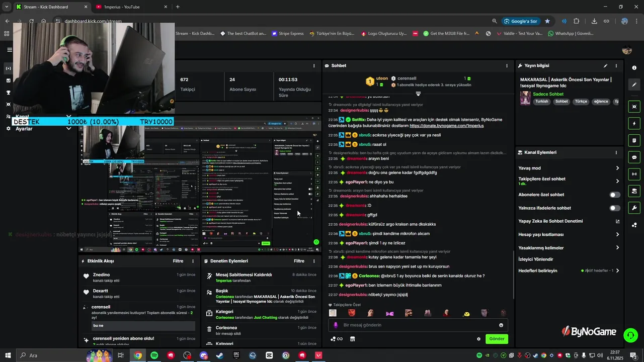Viewport: 644px width, 362px height.
Task: Open the green headset support bubble
Action: pos(630,335)
